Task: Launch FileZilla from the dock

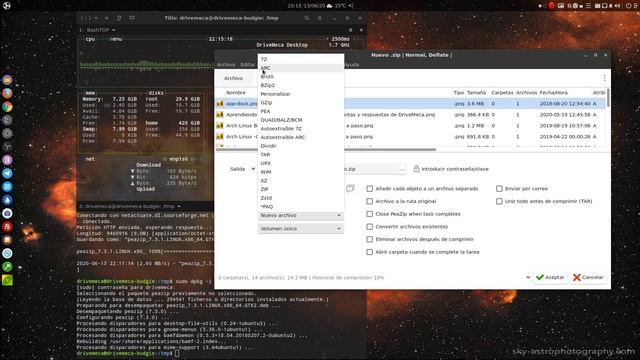Action: pos(7,227)
